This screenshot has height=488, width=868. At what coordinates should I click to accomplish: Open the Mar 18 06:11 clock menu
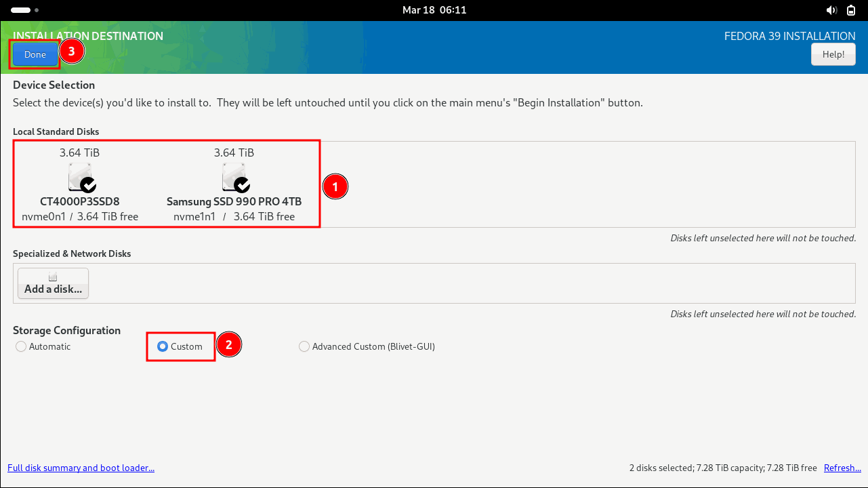coord(434,10)
